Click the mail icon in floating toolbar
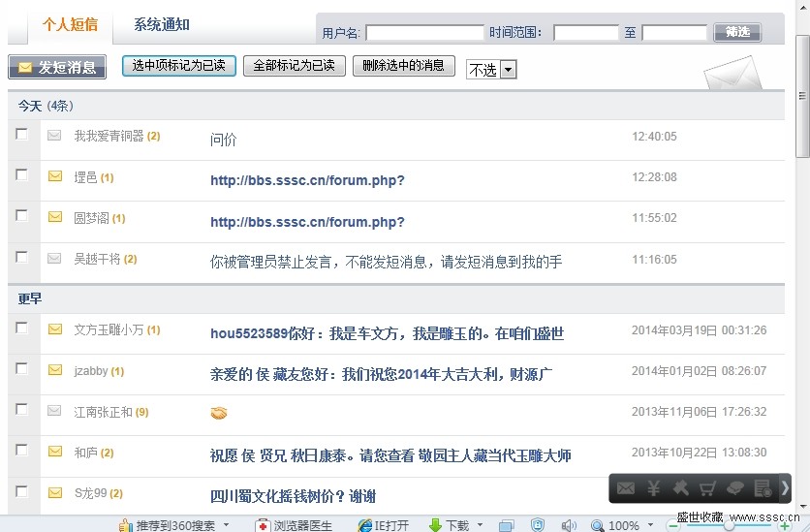This screenshot has height=532, width=810. coord(626,488)
